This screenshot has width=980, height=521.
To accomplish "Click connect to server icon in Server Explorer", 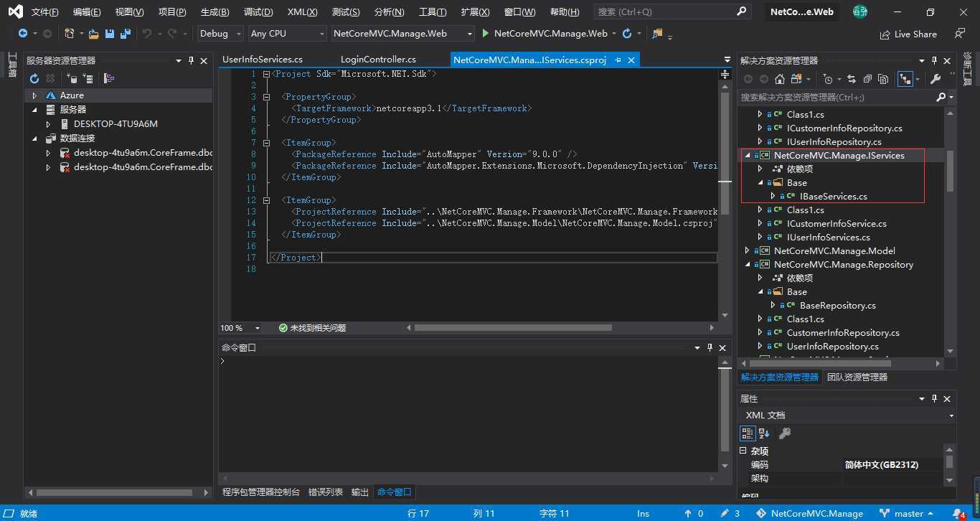I will 88,78.
